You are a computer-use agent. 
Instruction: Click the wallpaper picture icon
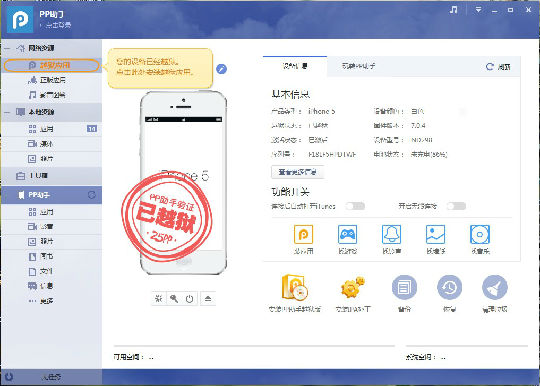(x=436, y=234)
